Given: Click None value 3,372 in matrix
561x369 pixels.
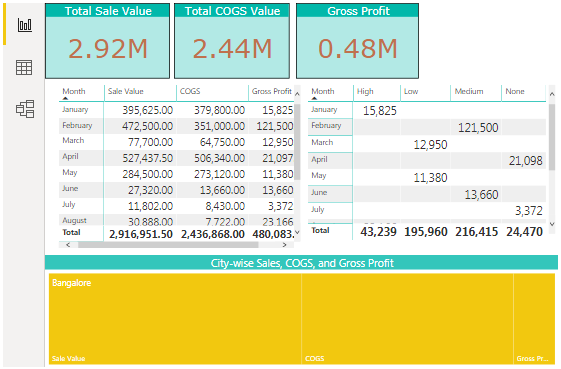Looking at the screenshot, I should 529,211.
